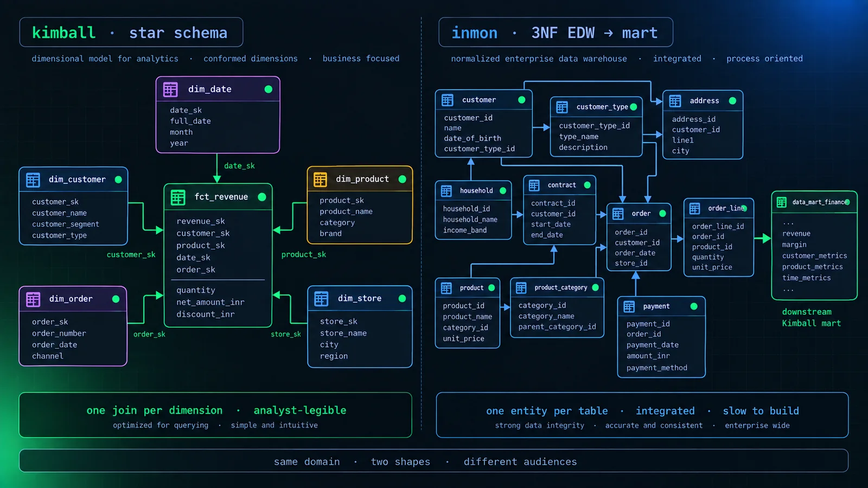Click the 'brand' column in dim_product
Image resolution: width=868 pixels, height=488 pixels.
click(x=331, y=234)
